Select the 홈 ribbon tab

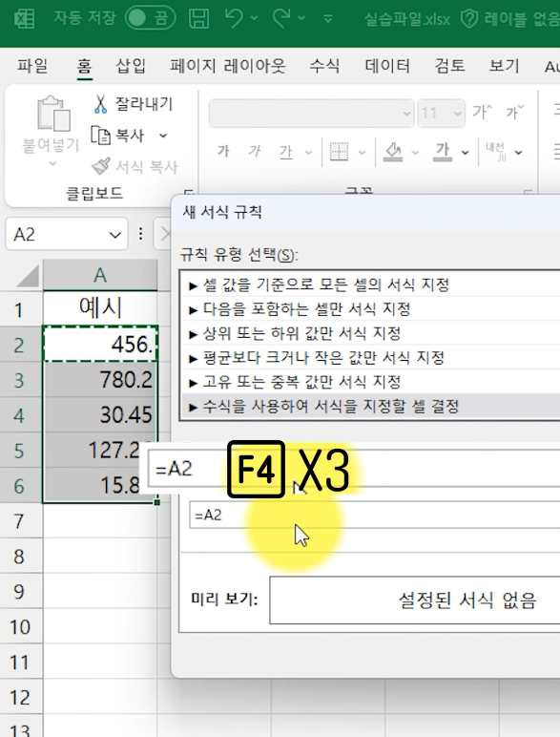[84, 66]
